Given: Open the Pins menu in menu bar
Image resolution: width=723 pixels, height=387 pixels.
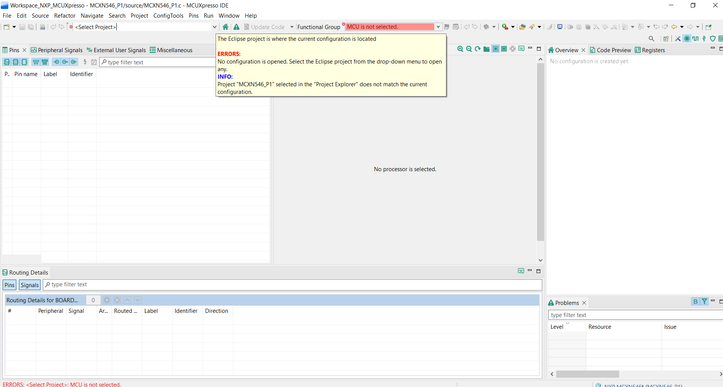Looking at the screenshot, I should click(x=194, y=16).
